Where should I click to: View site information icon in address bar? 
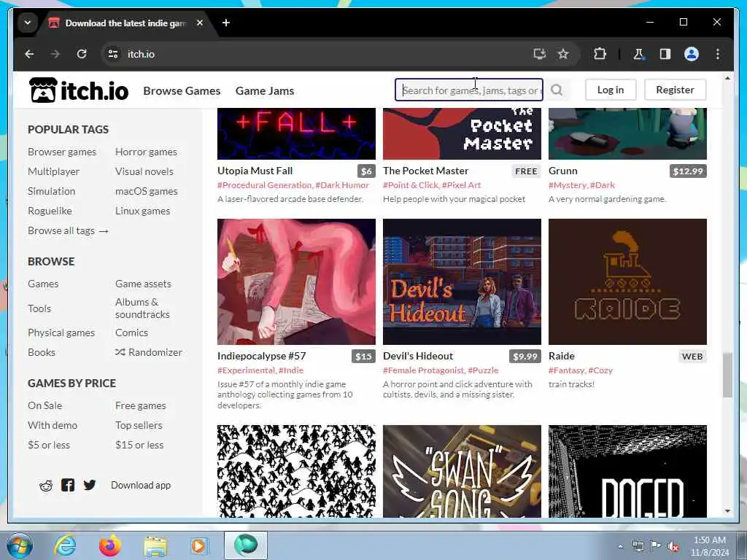point(113,54)
